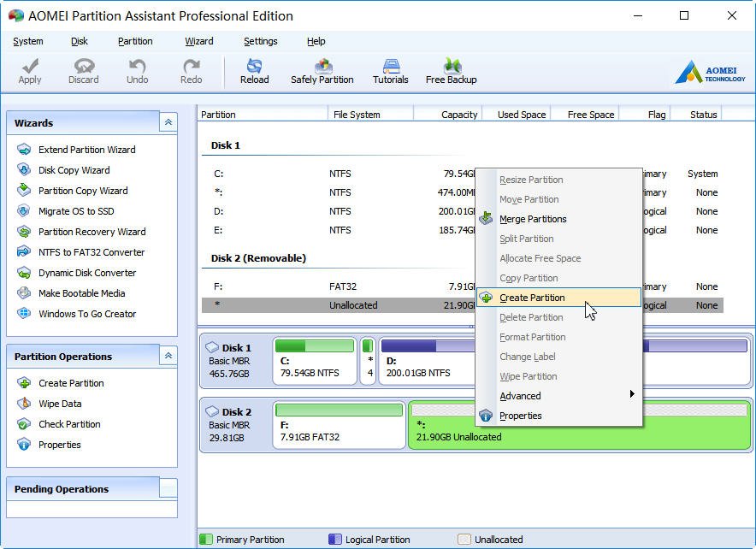Click the Disk 1 group heading in list
Viewport: 756px width, 549px height.
pyautogui.click(x=225, y=145)
